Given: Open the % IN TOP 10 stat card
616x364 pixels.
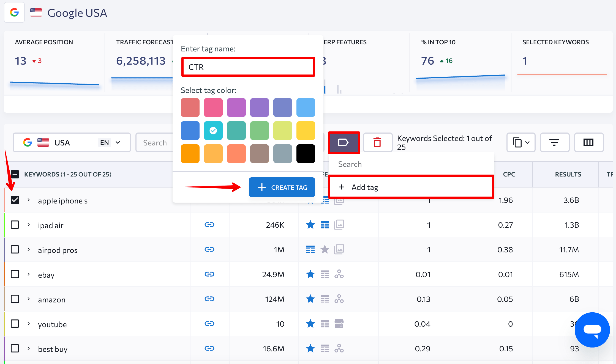Looking at the screenshot, I should click(x=460, y=63).
